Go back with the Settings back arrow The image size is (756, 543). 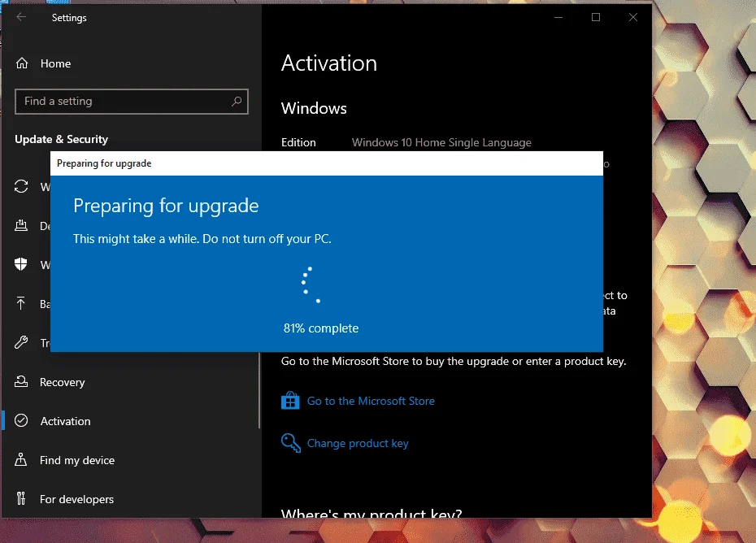coord(21,17)
